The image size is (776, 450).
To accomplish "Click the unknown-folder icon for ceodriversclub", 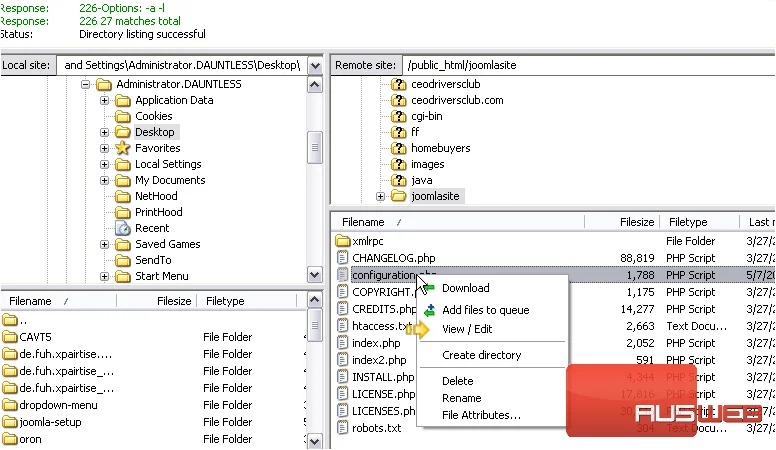I will pos(398,84).
